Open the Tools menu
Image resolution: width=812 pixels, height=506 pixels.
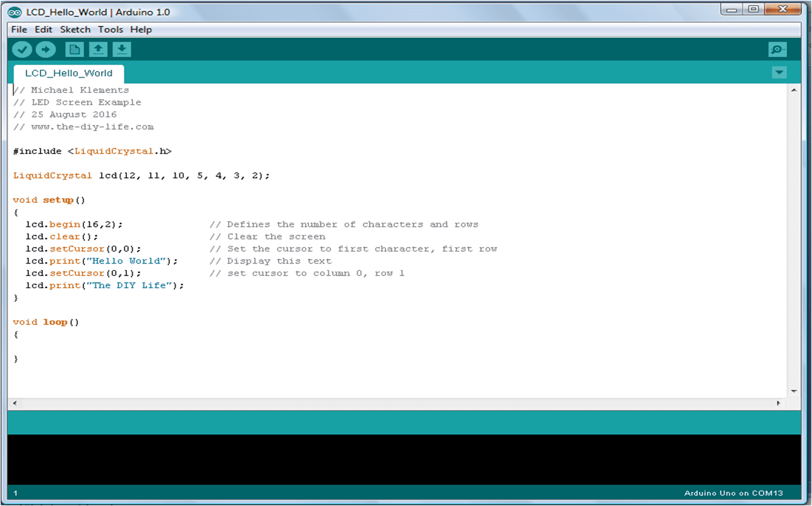111,30
